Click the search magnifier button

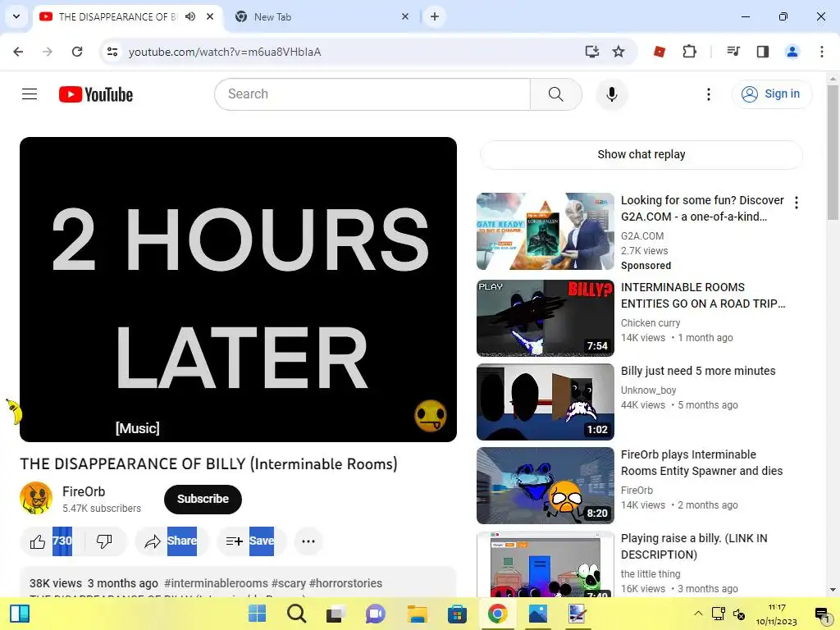(x=555, y=94)
